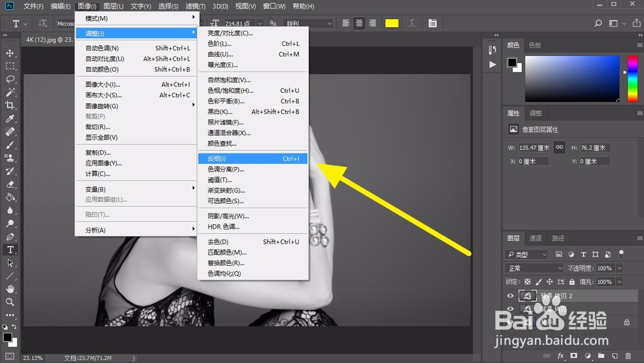This screenshot has height=363, width=644.
Task: Click the center align text icon
Action: [359, 23]
